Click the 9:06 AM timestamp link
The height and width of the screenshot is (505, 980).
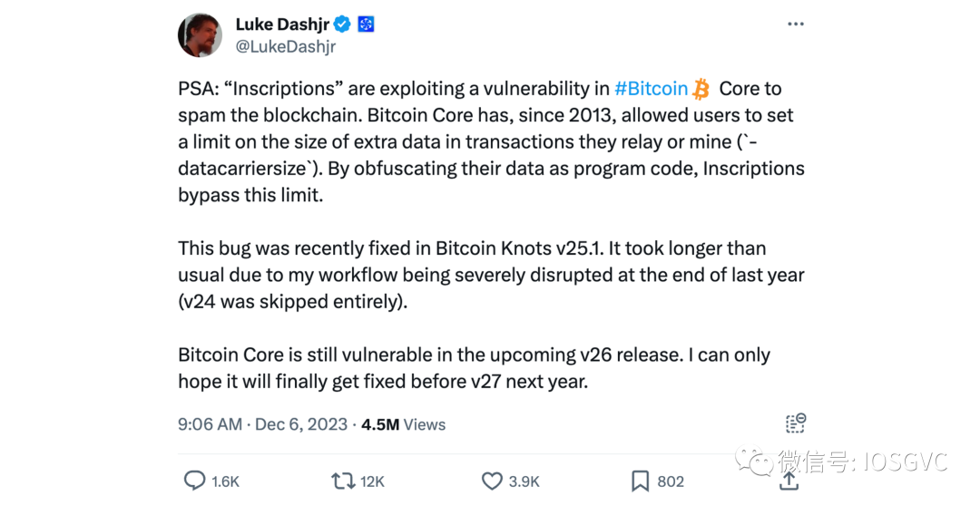click(x=210, y=424)
